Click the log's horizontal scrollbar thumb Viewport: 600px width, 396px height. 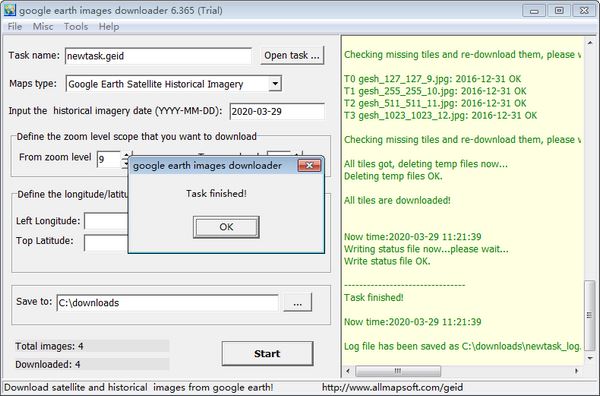(398, 371)
